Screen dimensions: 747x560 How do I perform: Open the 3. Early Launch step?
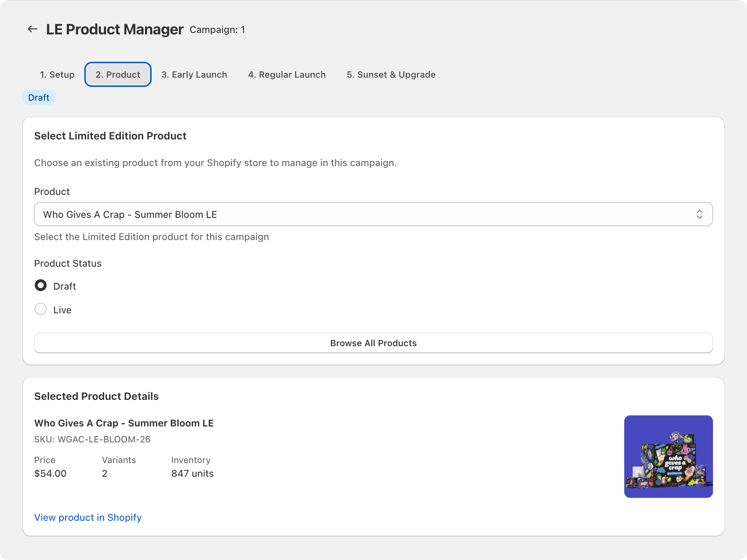(194, 74)
